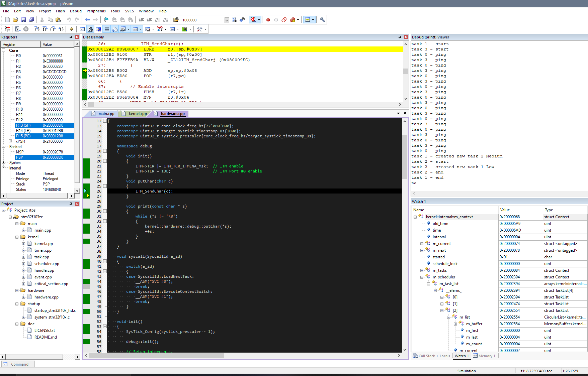Click Type column header in Watch
The height and width of the screenshot is (376, 588).
(x=564, y=210)
